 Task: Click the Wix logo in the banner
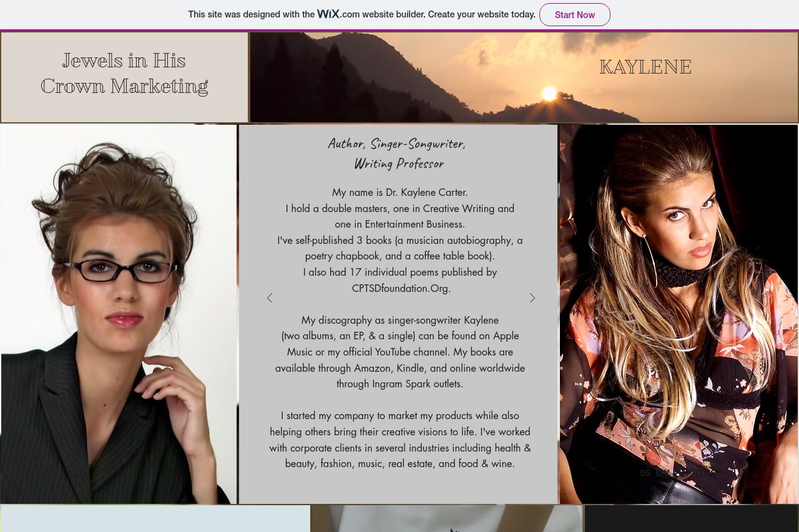coord(328,14)
